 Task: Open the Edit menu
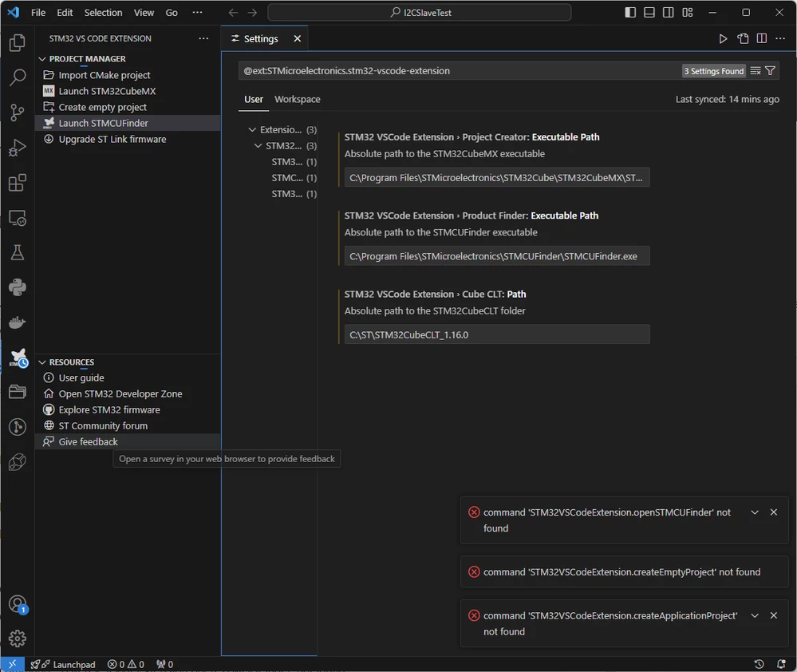pyautogui.click(x=65, y=12)
